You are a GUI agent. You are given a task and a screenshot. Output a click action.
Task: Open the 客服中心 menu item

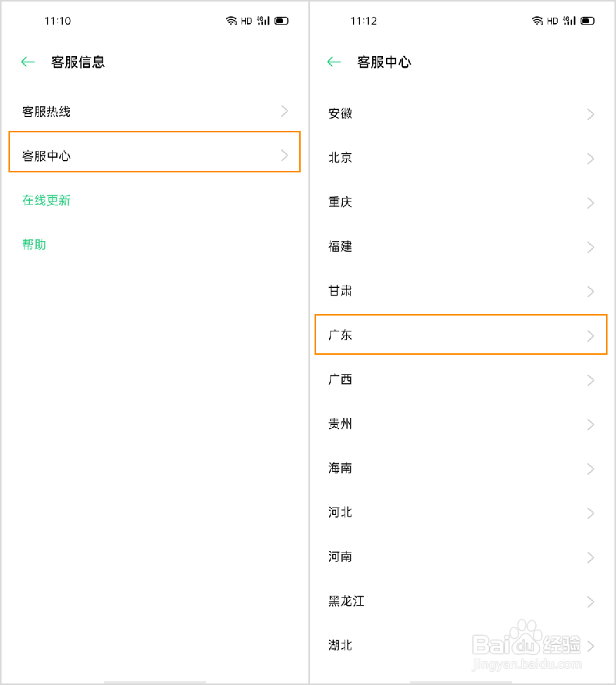pos(155,152)
